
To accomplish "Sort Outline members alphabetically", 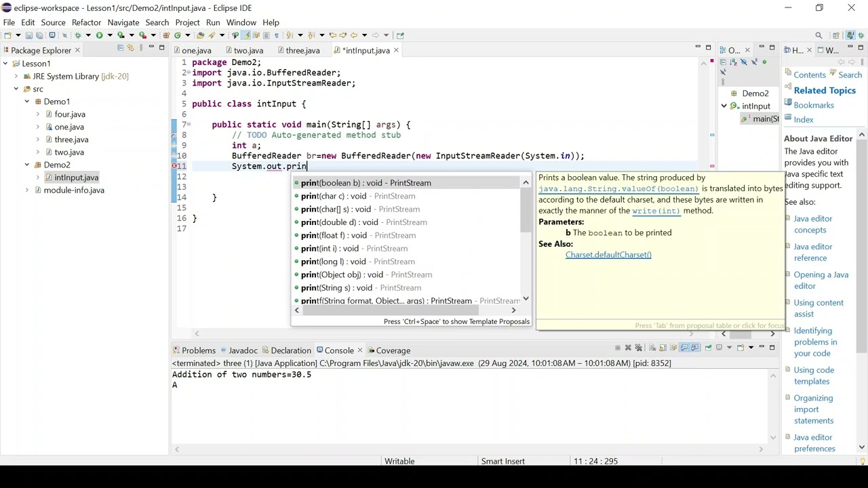I will pyautogui.click(x=733, y=62).
